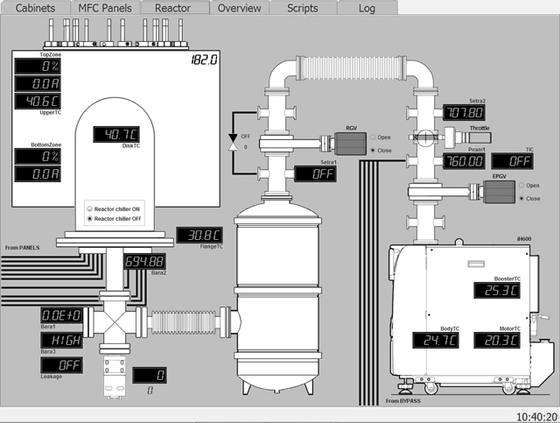
Task: Click the TopZone power percent readout
Action: (38, 66)
